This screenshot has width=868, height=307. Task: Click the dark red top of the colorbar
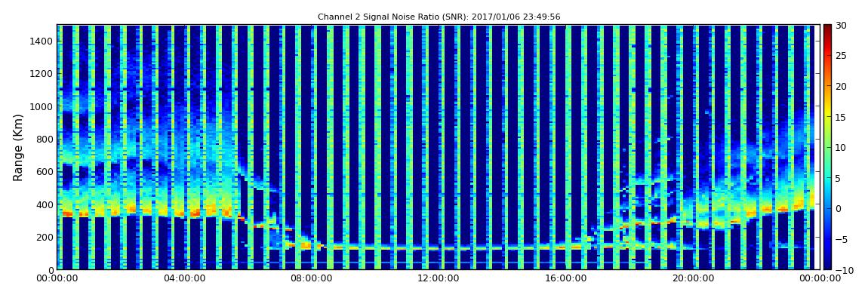click(827, 29)
